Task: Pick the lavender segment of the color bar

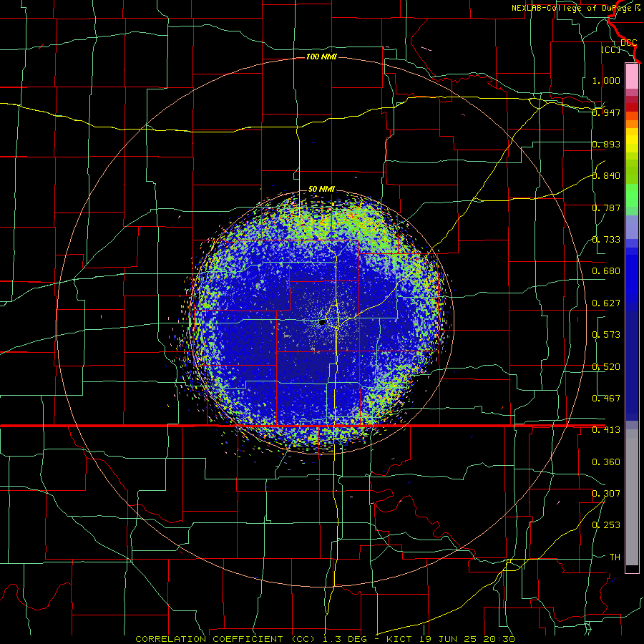Action: 632,227
